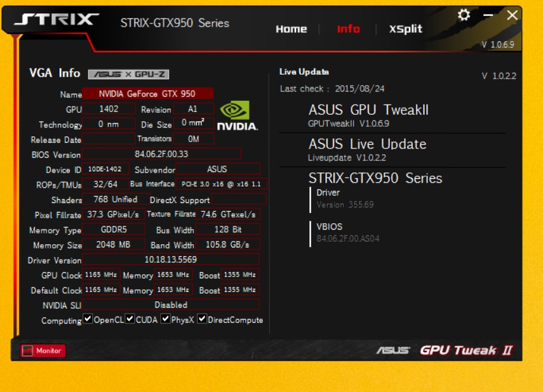Click the VGA Info heading
543x392 pixels.
coord(55,73)
